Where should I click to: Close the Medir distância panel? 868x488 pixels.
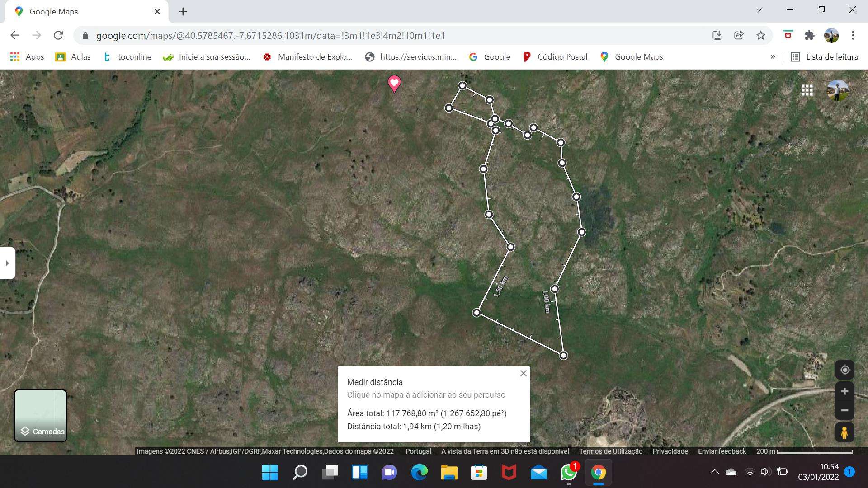coord(523,373)
